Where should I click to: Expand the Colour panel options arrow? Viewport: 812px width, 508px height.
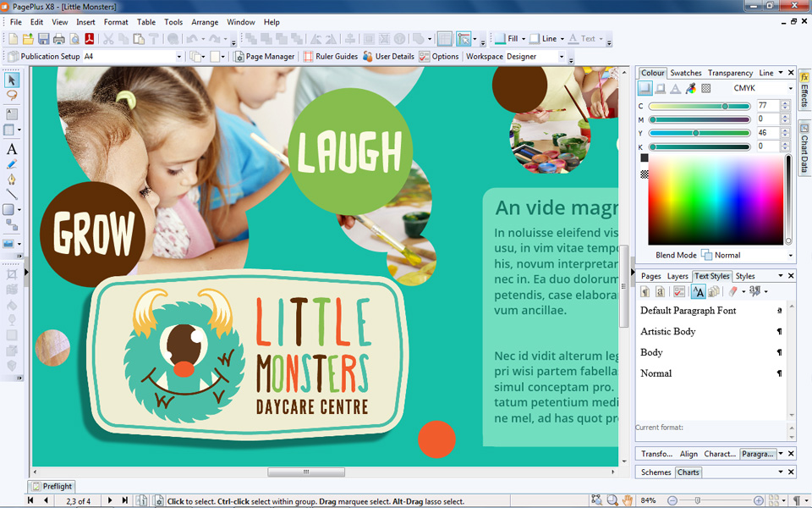pyautogui.click(x=781, y=73)
